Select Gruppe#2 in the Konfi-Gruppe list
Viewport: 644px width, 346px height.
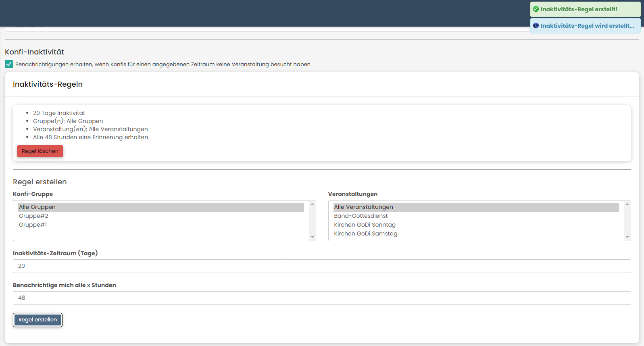click(161, 216)
